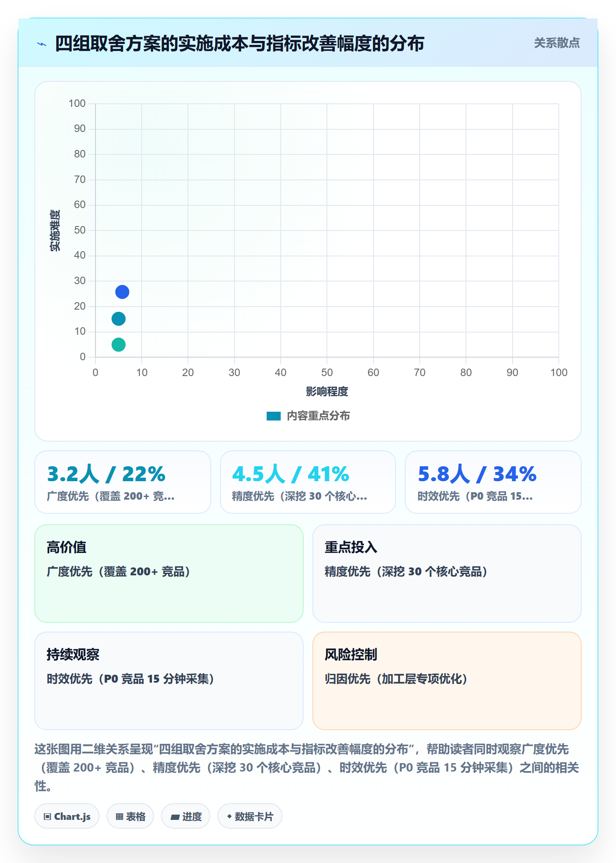Click the lightning bolt icon beside the title
This screenshot has height=863, width=616.
click(x=42, y=44)
